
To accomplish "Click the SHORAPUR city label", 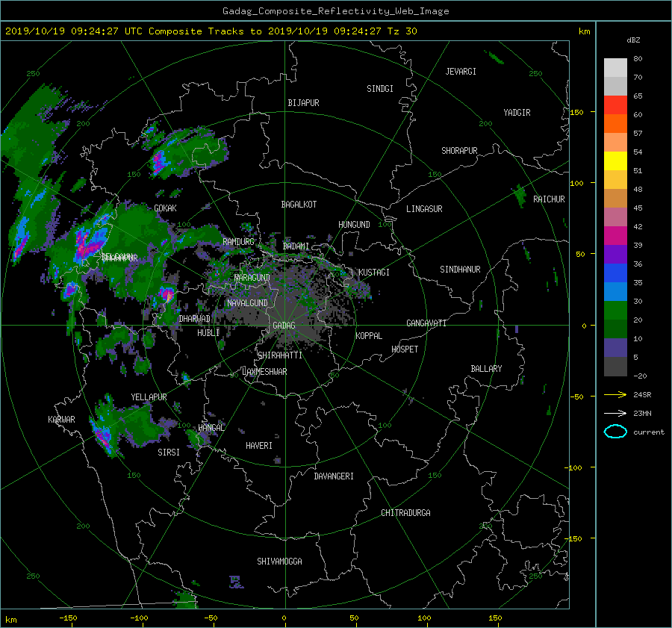I will pos(459,151).
